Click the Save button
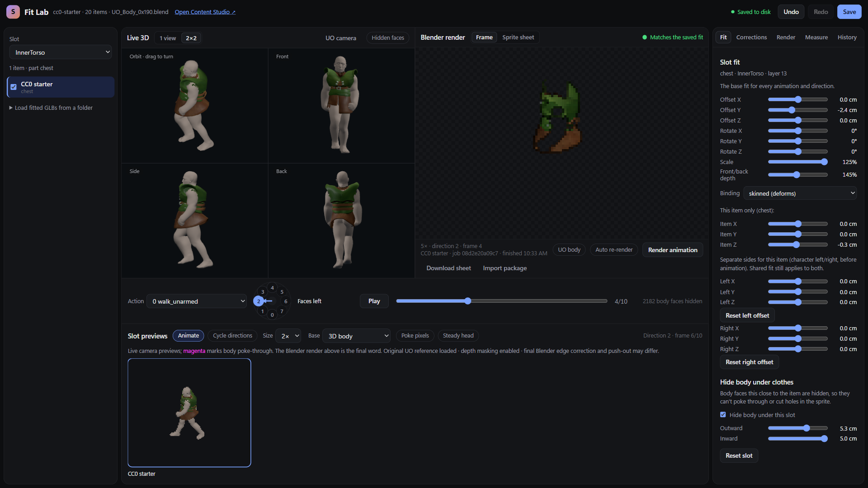The image size is (868, 488). click(849, 12)
